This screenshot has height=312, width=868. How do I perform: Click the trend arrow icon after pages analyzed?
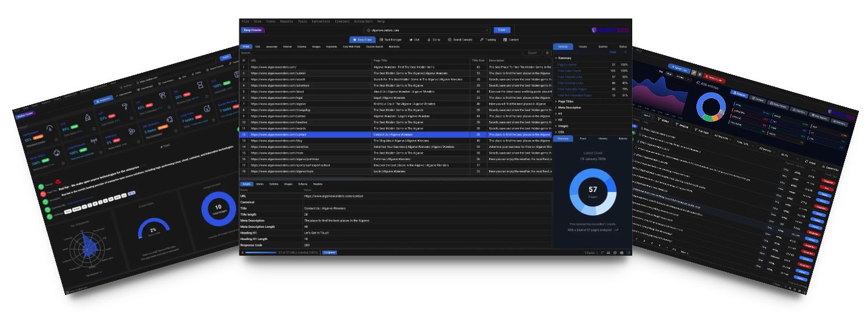[616, 230]
